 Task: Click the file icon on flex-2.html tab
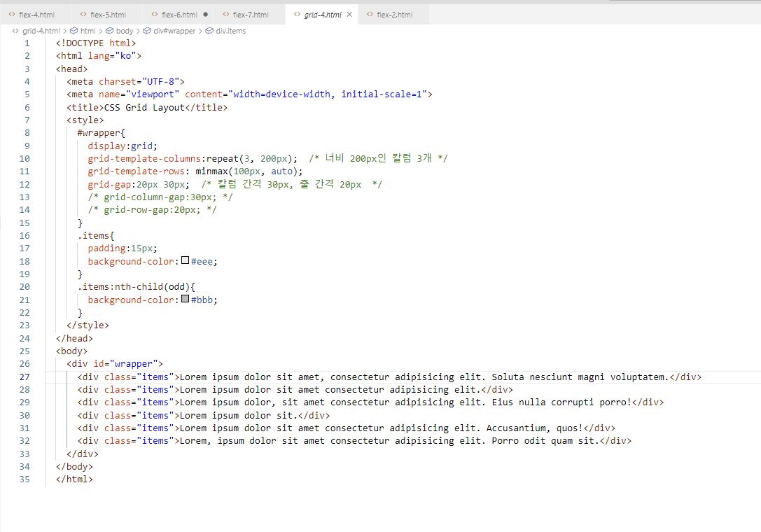tap(370, 15)
